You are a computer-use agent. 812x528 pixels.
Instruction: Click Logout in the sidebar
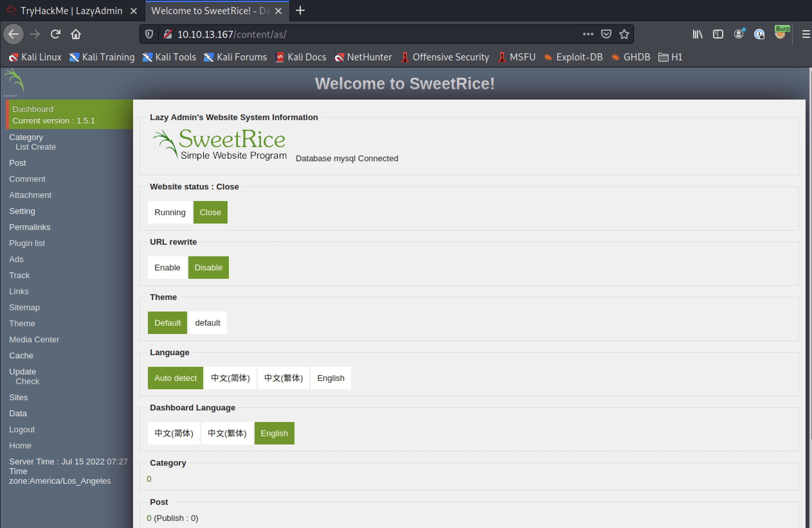[22, 429]
